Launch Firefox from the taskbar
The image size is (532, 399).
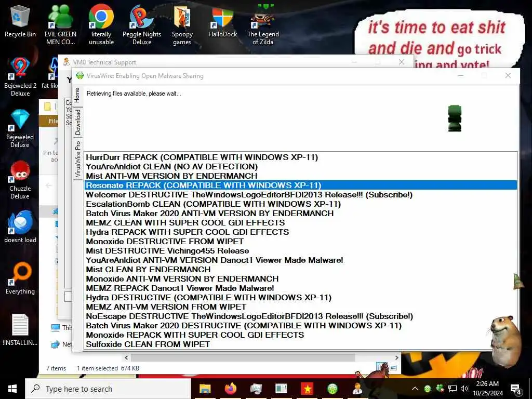230,389
